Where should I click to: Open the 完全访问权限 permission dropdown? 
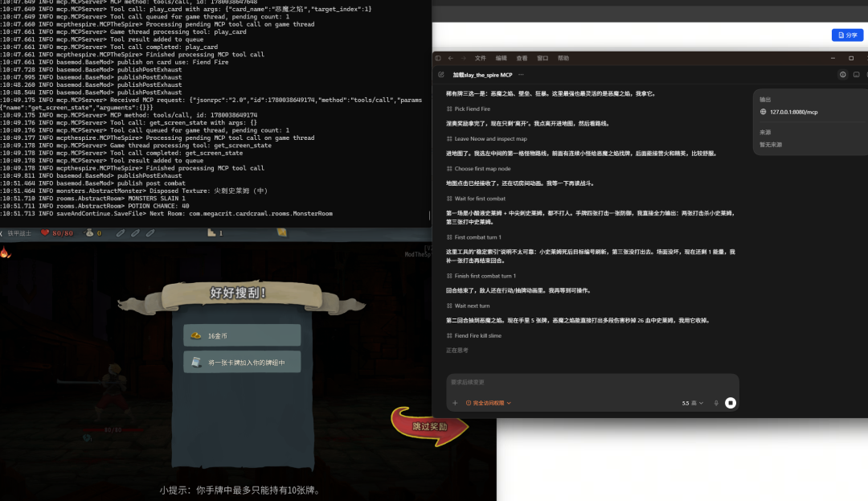(489, 403)
